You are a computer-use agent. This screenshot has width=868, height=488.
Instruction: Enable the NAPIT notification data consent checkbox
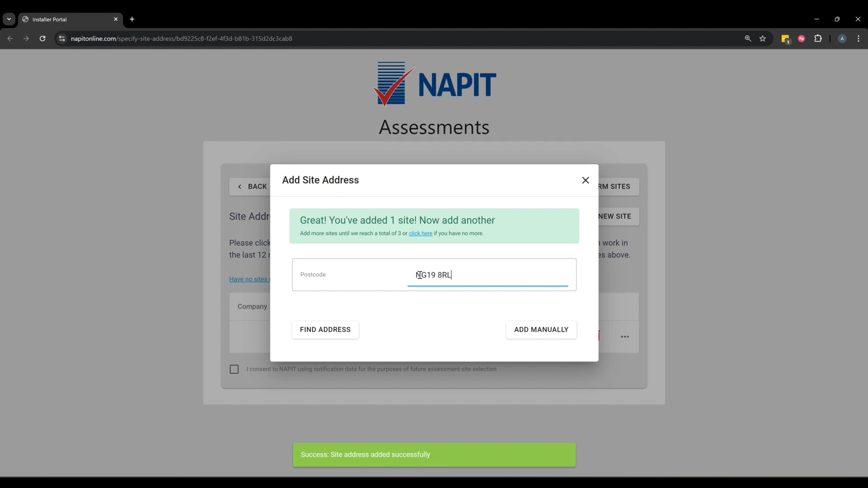click(234, 369)
